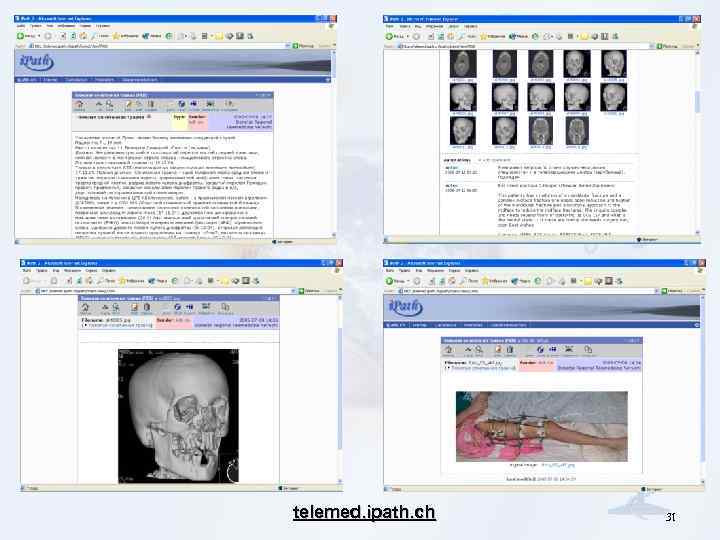
Task: Open Media in the thumbnail-gallery window toolbar
Action: coord(518,36)
